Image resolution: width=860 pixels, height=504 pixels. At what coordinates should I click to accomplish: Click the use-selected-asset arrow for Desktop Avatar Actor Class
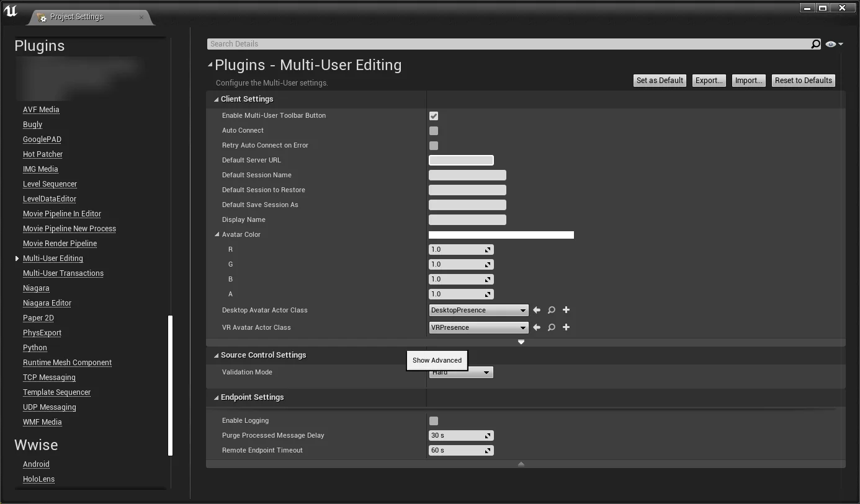pyautogui.click(x=536, y=310)
